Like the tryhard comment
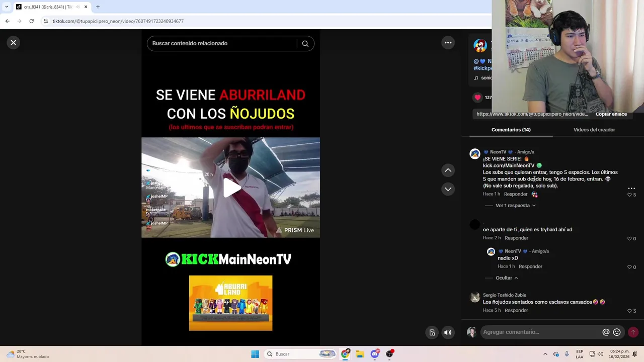 629,238
